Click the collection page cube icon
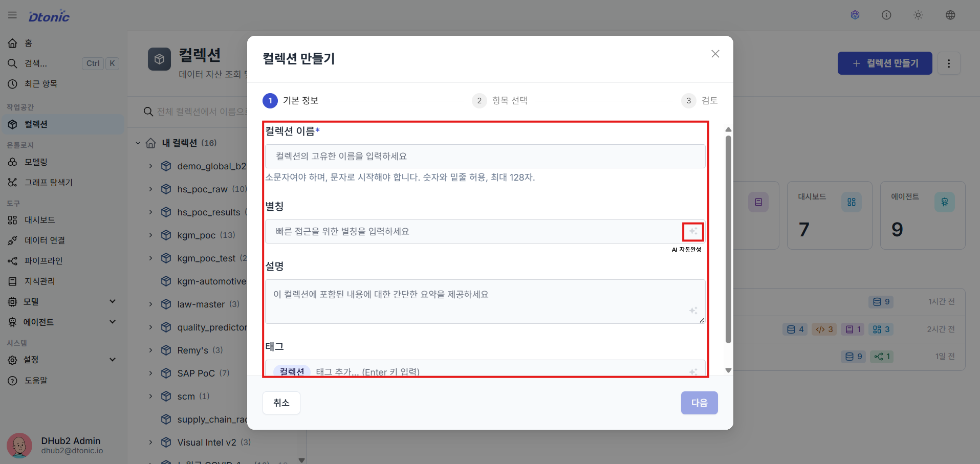The width and height of the screenshot is (980, 464). tap(159, 59)
